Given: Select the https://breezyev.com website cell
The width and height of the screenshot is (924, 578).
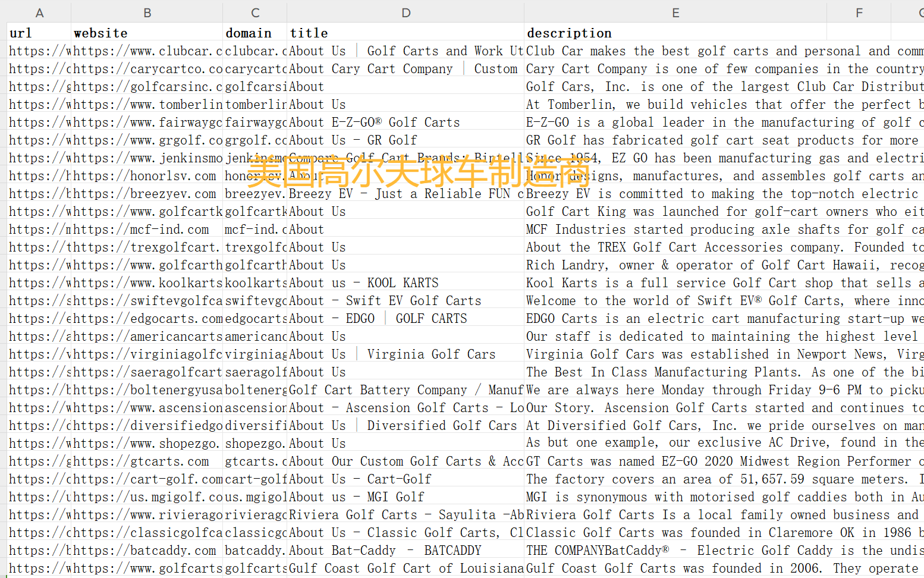Looking at the screenshot, I should click(147, 193).
